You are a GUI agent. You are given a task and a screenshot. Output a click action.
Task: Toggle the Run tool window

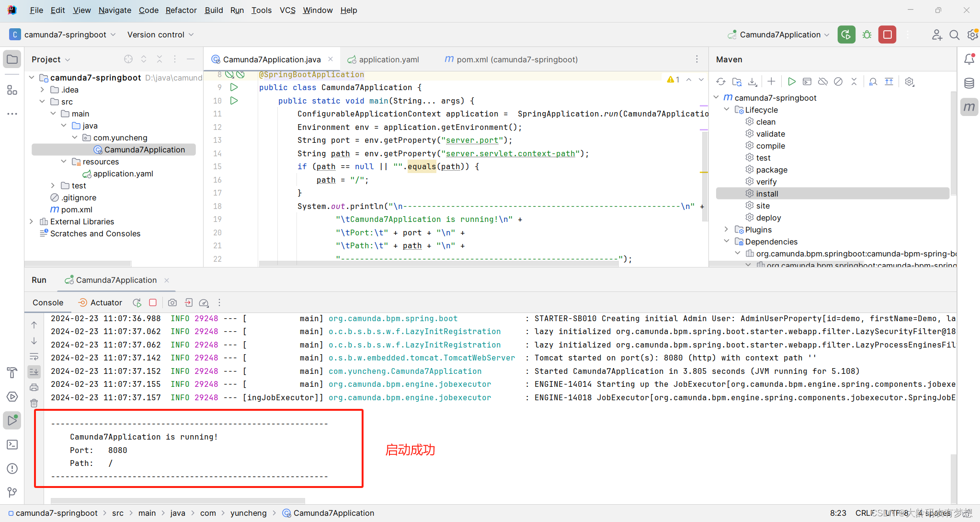[12, 420]
